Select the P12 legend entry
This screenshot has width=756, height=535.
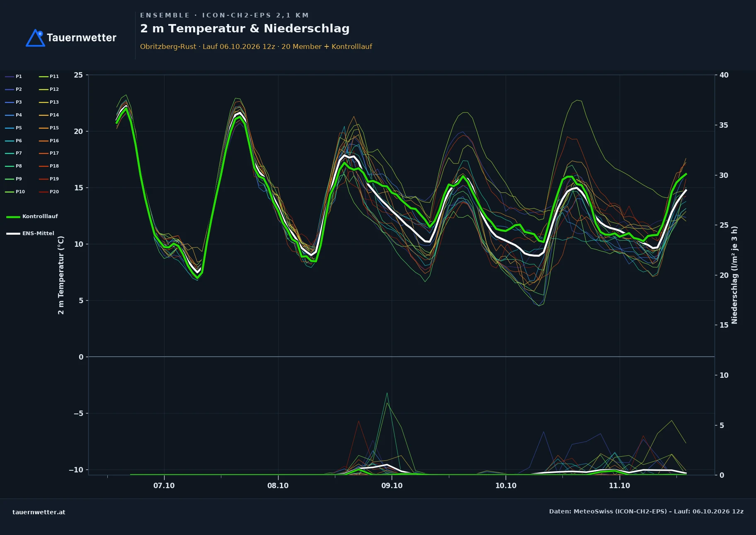point(49,89)
